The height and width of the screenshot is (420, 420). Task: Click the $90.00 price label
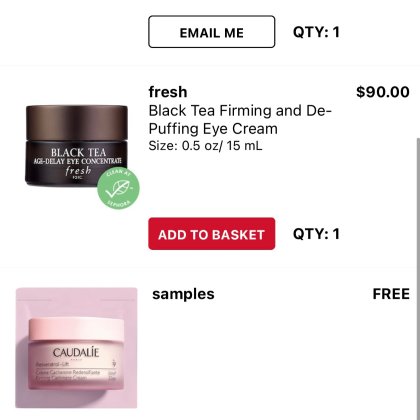383,92
